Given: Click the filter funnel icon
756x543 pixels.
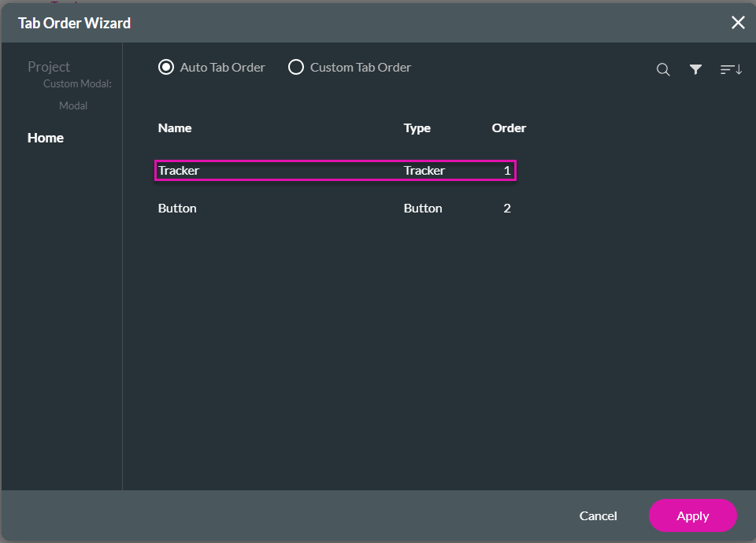Looking at the screenshot, I should point(695,70).
